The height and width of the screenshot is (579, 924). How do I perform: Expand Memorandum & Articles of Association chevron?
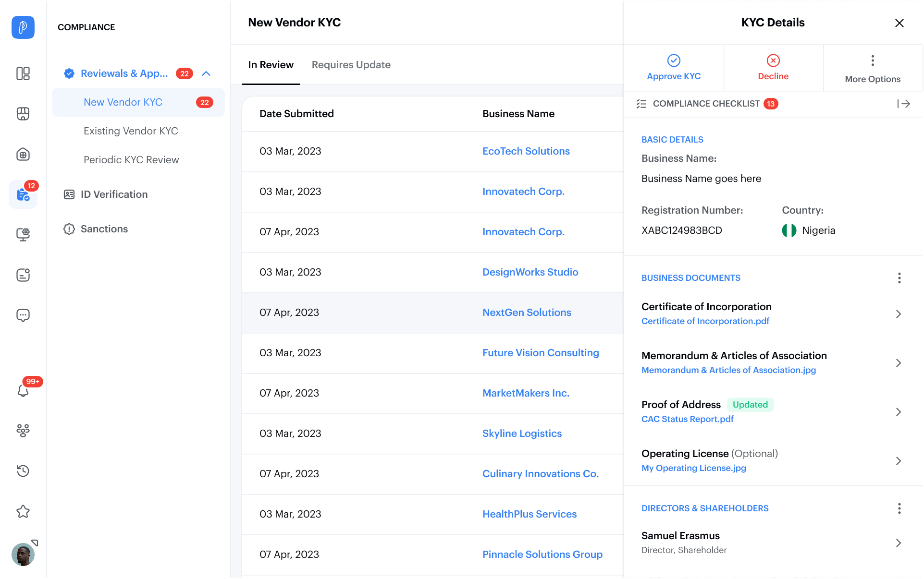(x=898, y=363)
